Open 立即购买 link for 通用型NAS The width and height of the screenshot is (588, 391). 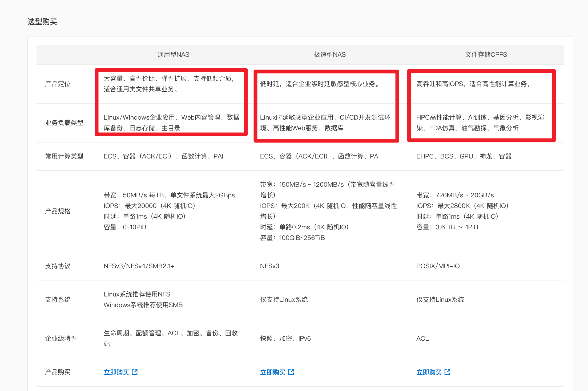pos(116,372)
